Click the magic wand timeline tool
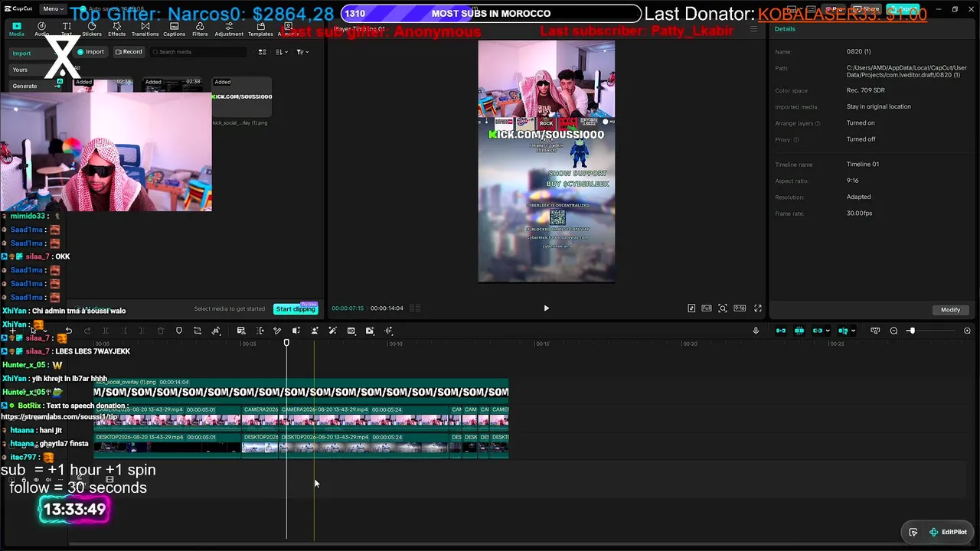Screen dimensions: 980x551 (x=332, y=331)
